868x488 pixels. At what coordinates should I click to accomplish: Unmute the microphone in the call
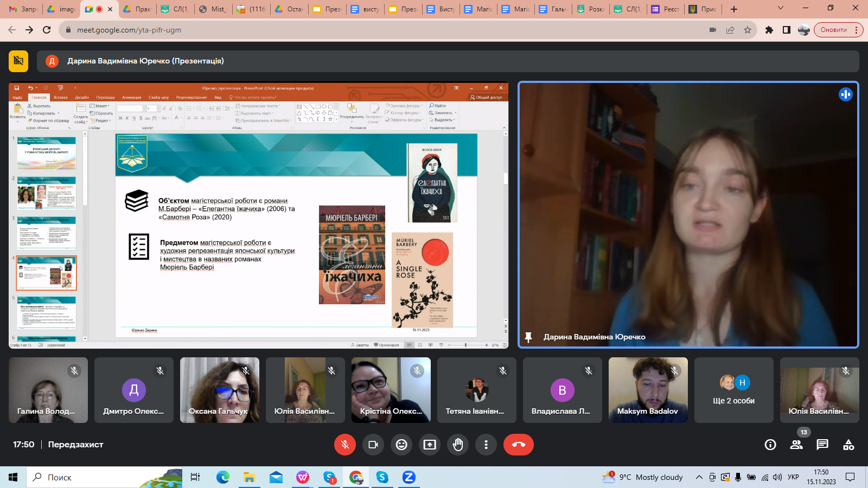[344, 445]
